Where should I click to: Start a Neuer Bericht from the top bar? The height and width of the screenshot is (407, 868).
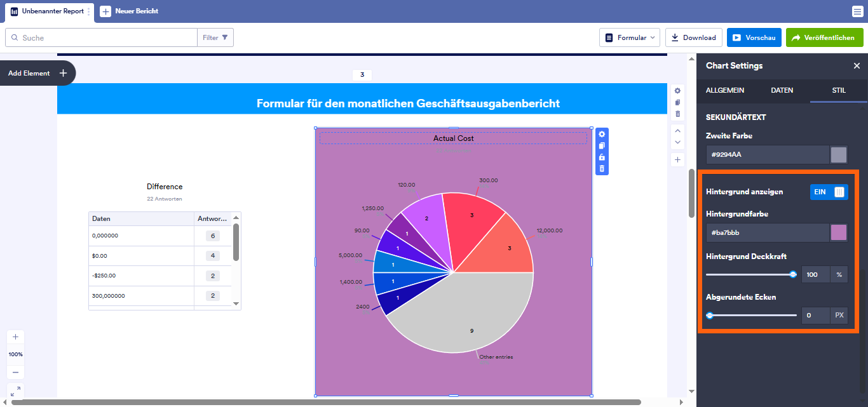(130, 11)
